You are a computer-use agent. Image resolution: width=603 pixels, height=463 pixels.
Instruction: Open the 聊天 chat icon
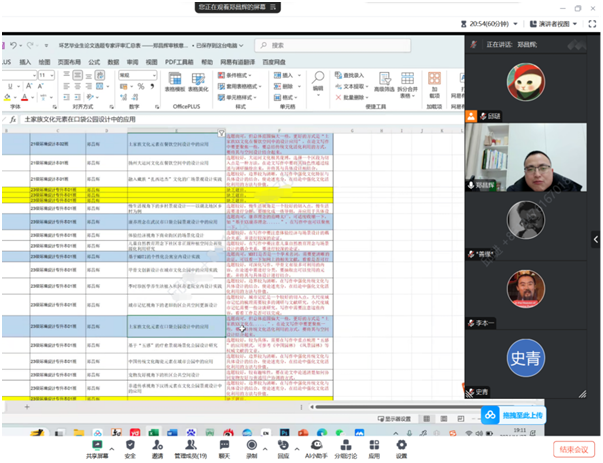[x=224, y=449]
